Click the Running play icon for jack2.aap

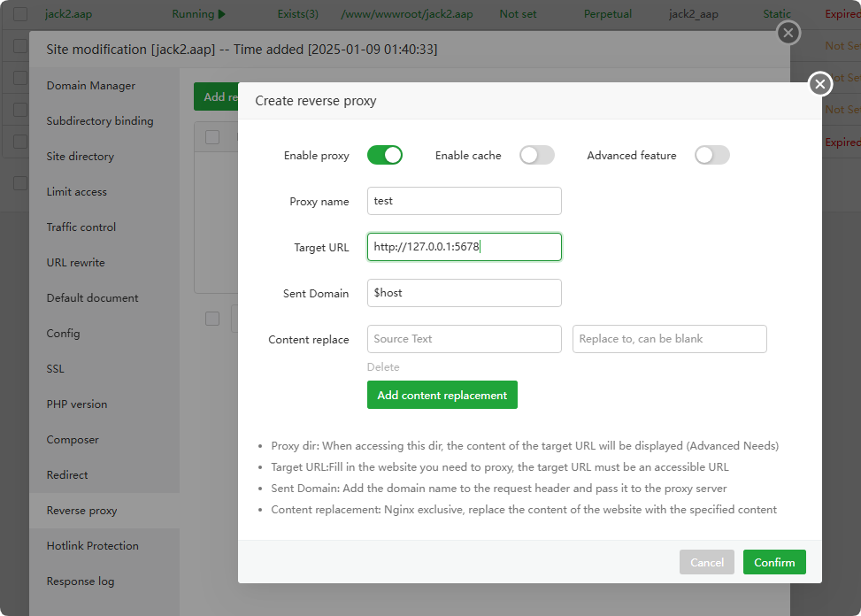pos(221,14)
